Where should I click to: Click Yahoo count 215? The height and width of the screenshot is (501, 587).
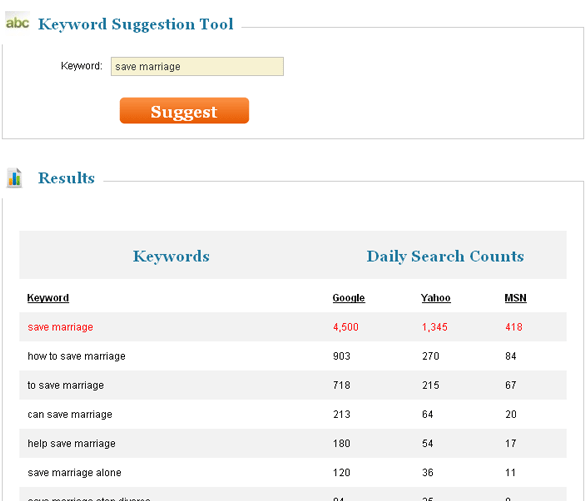(431, 385)
